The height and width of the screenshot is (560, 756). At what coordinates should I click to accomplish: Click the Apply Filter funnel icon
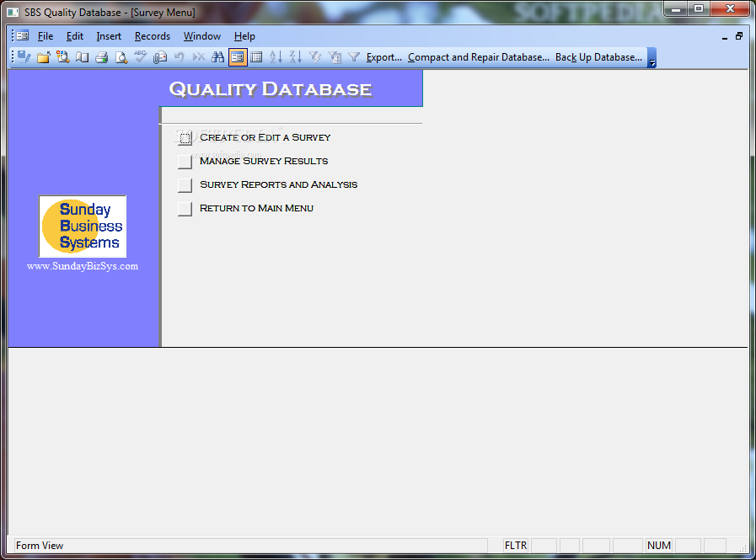point(354,57)
